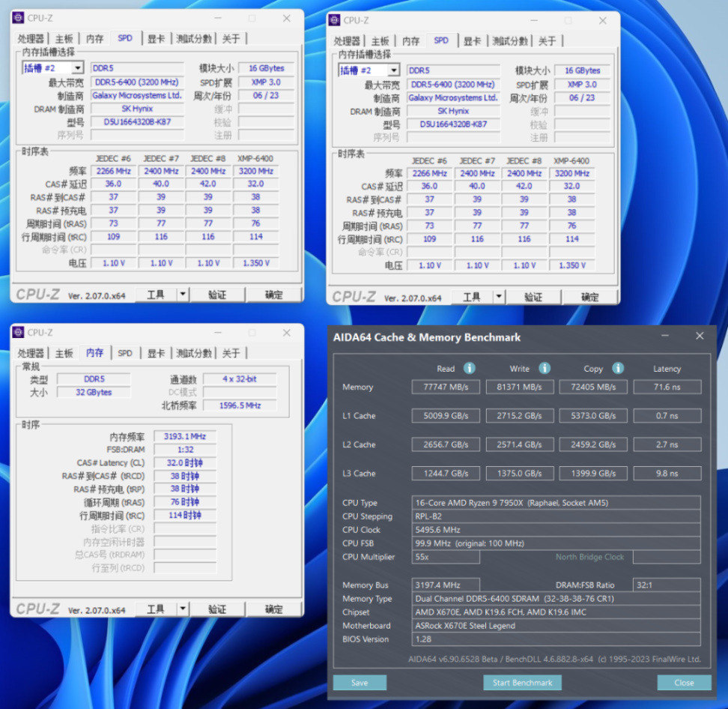728x709 pixels.
Task: Open 显卡 tab in top-left CPU-Z
Action: point(156,38)
